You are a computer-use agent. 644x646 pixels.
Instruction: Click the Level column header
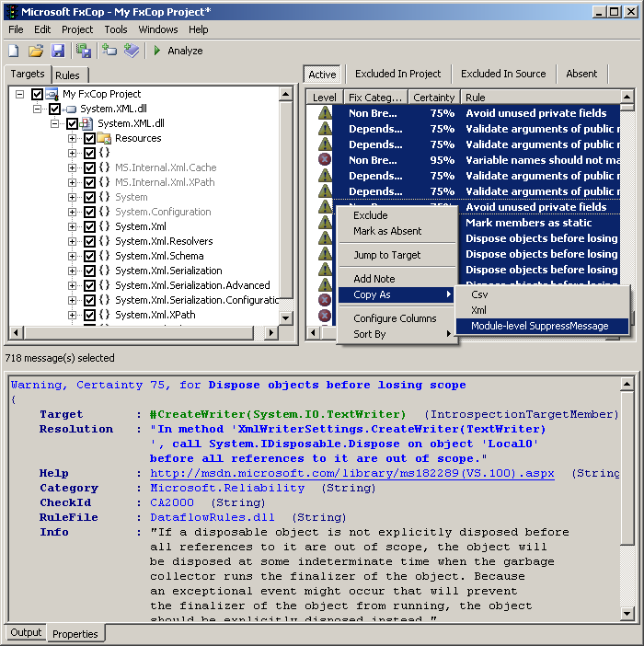pyautogui.click(x=325, y=98)
